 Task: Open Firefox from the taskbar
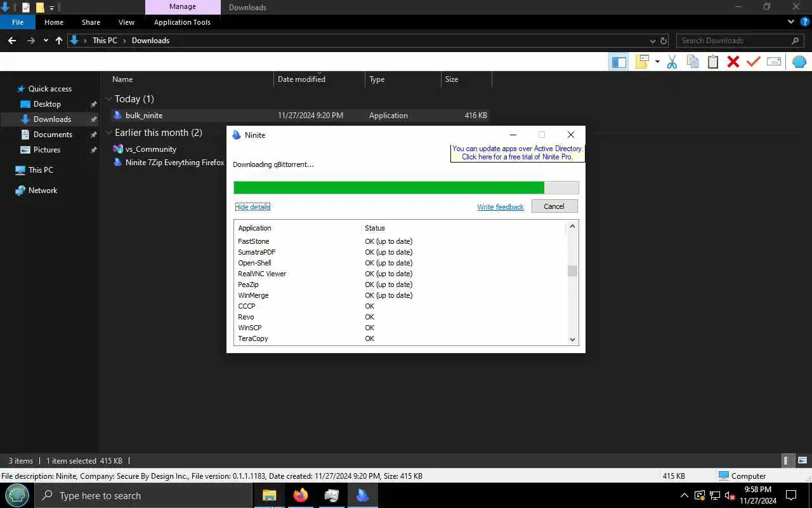[x=301, y=495]
